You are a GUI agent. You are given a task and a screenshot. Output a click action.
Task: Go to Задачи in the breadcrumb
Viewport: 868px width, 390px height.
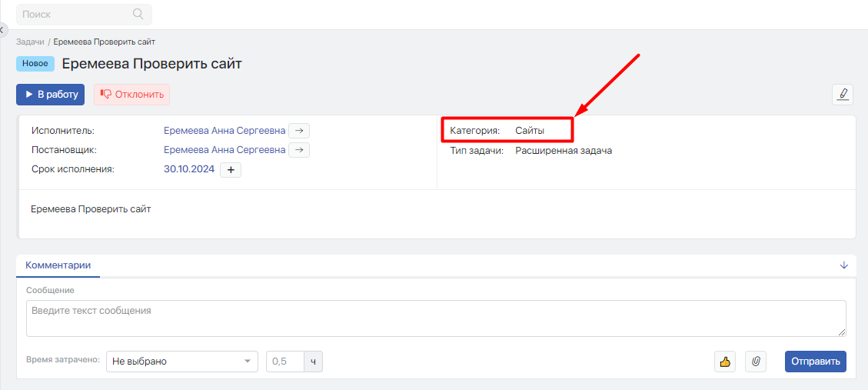point(30,42)
